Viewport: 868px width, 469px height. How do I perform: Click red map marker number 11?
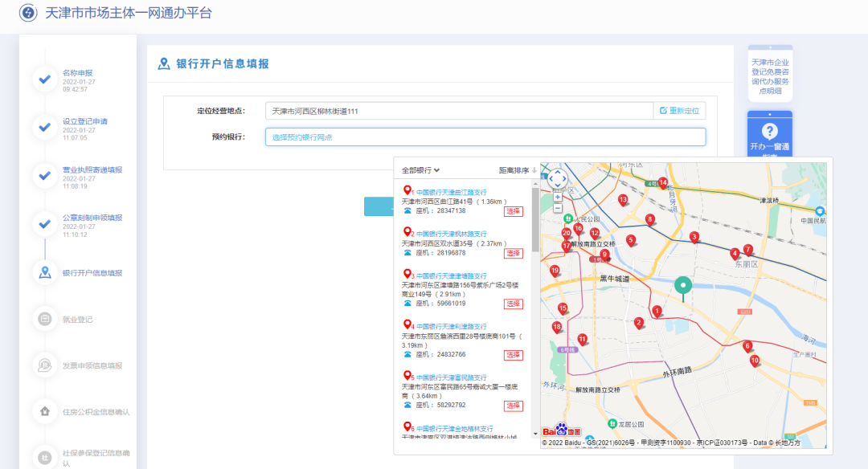pos(582,340)
